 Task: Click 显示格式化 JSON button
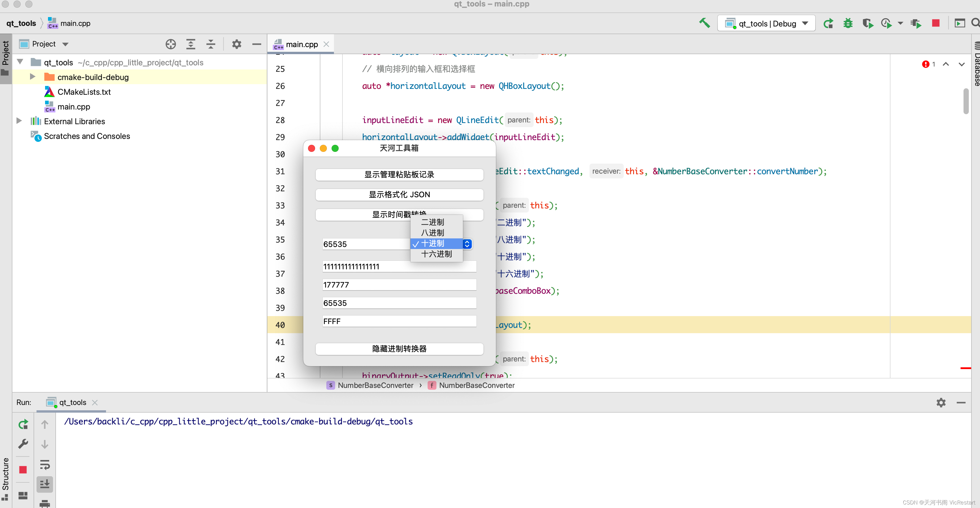[x=399, y=194]
